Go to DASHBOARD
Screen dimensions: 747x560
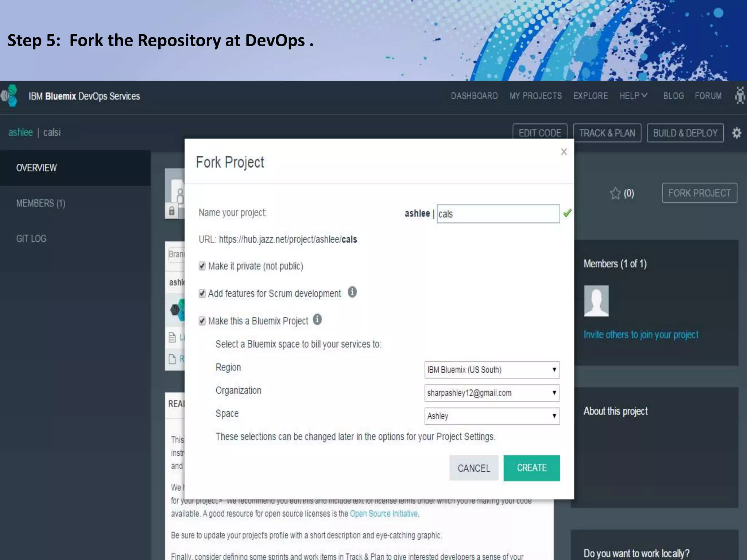click(474, 96)
